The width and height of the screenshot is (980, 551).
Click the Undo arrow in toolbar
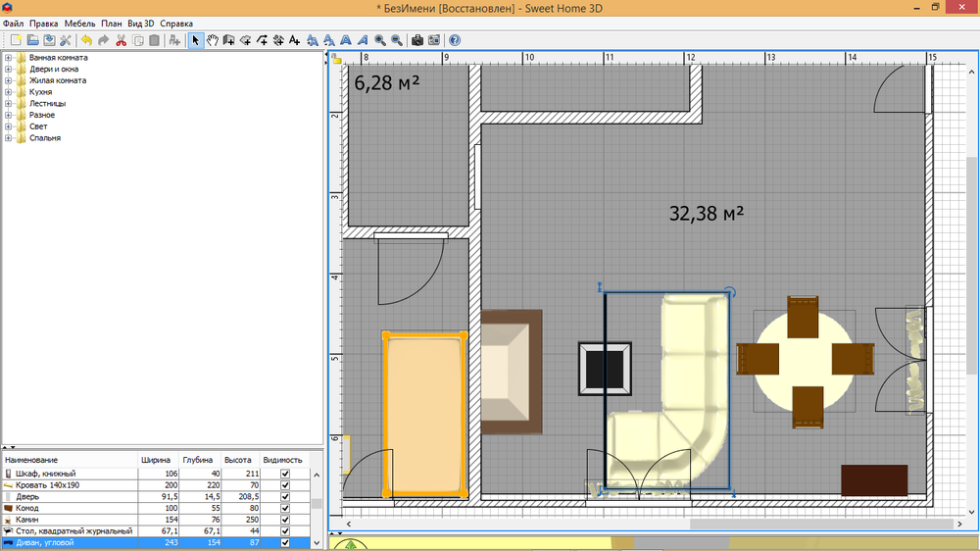pos(86,40)
